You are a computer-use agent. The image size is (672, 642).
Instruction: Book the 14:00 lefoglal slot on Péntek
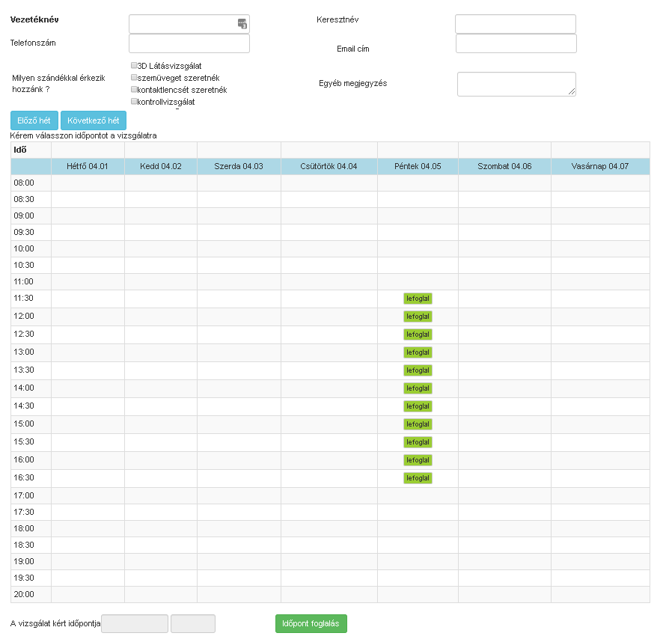pos(418,388)
